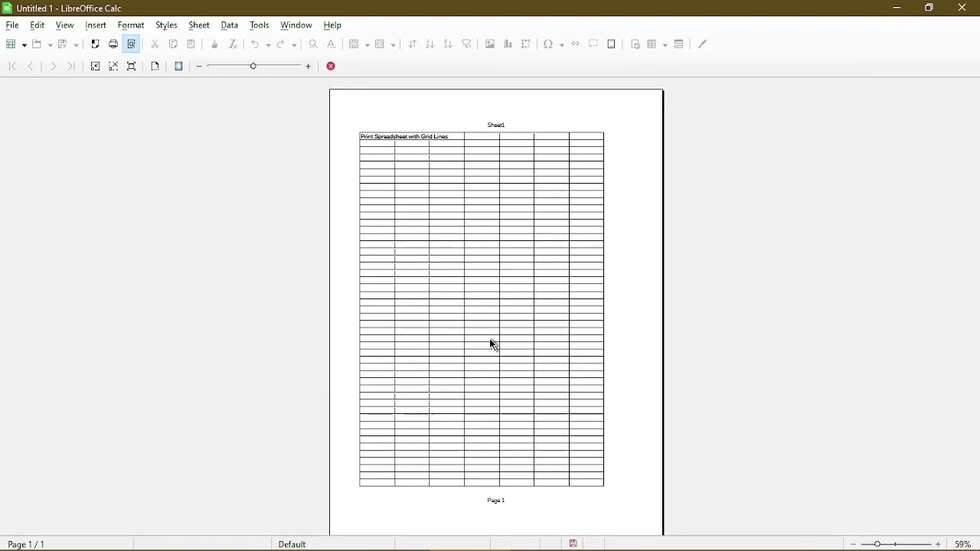Screen dimensions: 980x551
Task: Click the Print icon in toolbar
Action: 113,44
